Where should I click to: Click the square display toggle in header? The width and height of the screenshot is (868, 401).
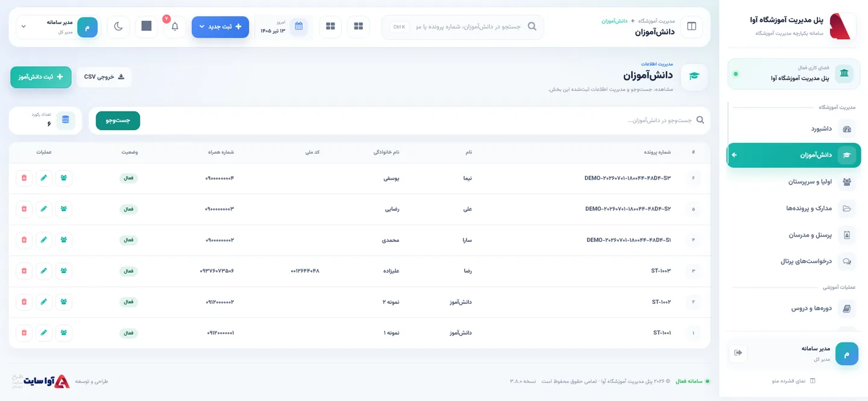coord(146,27)
